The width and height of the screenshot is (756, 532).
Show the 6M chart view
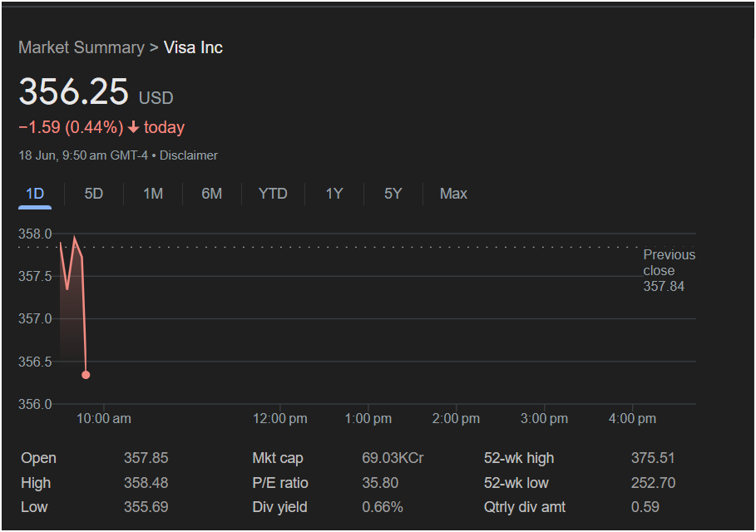(x=211, y=194)
